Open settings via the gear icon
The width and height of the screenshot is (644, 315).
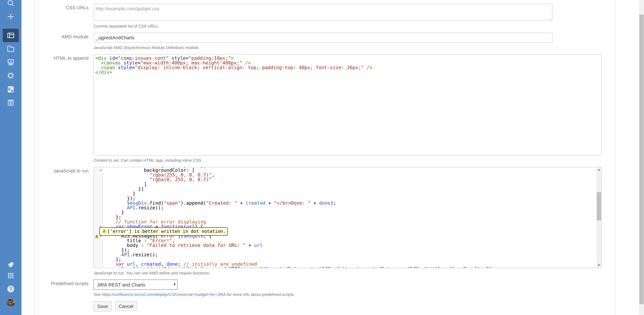point(10,76)
